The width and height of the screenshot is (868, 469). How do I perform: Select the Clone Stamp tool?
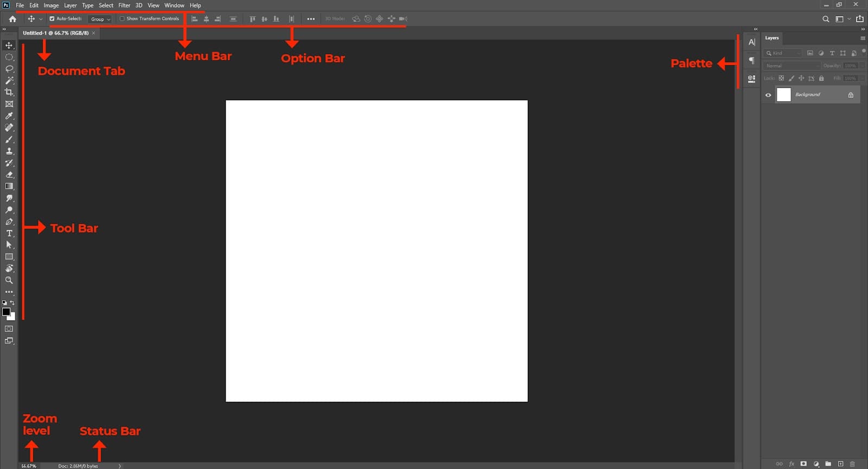coord(9,151)
